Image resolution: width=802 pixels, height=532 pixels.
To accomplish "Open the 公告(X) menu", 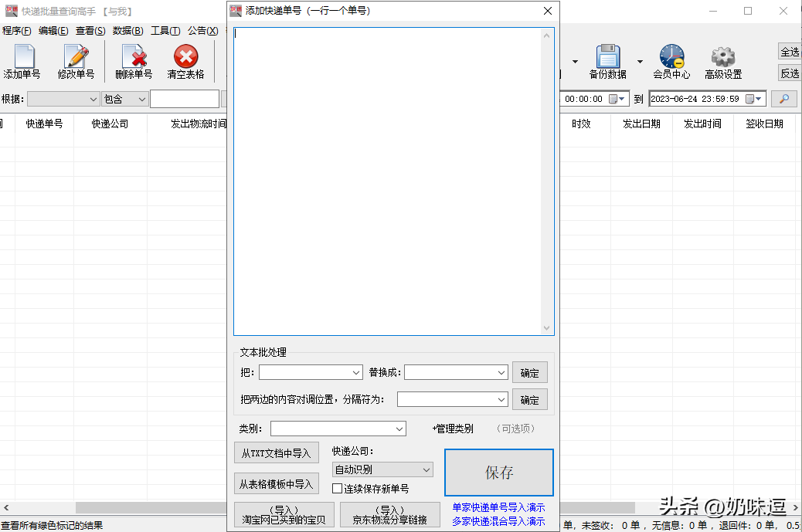I will click(202, 31).
